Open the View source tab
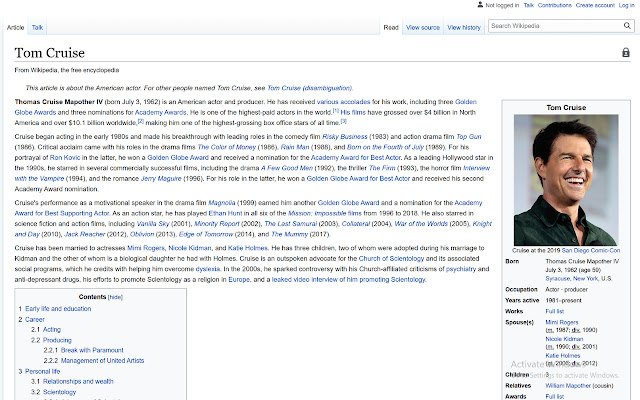 point(422,27)
